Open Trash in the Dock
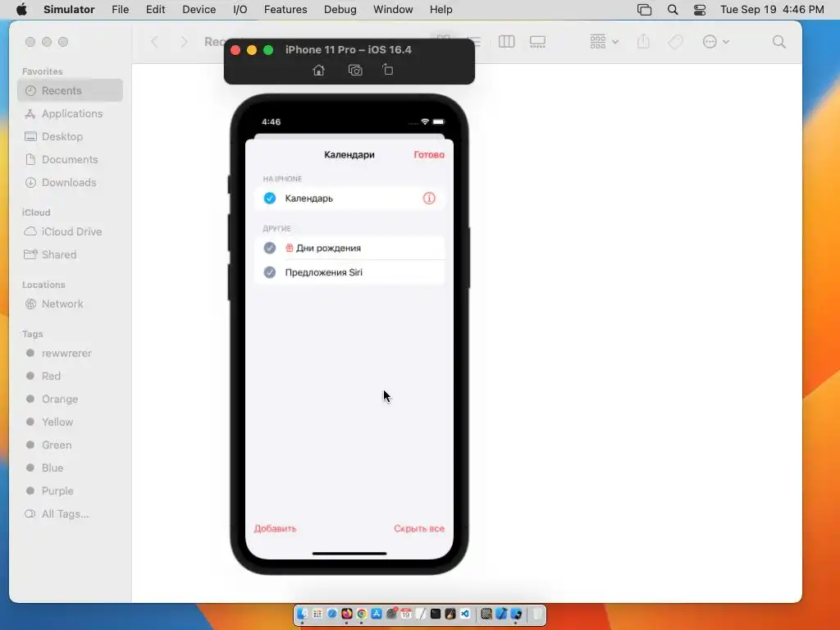The image size is (840, 630). pos(536,614)
